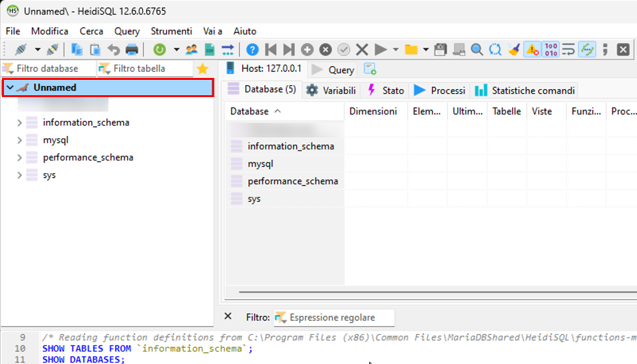Toggle the word wrap toolbar button
637x364 pixels.
click(x=568, y=50)
